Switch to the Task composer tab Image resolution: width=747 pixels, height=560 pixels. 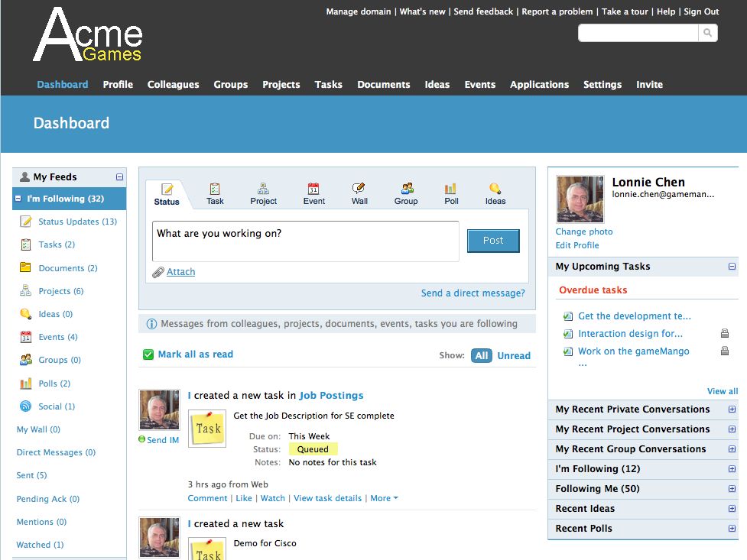coord(215,193)
